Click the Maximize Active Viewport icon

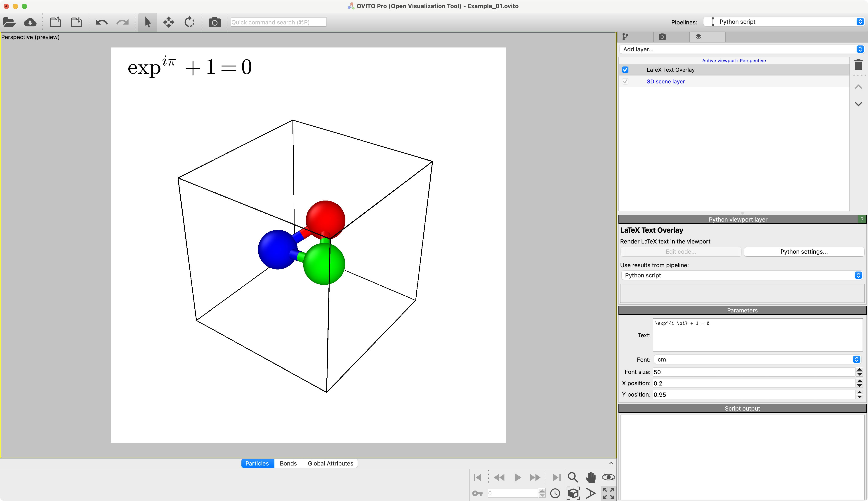[608, 493]
